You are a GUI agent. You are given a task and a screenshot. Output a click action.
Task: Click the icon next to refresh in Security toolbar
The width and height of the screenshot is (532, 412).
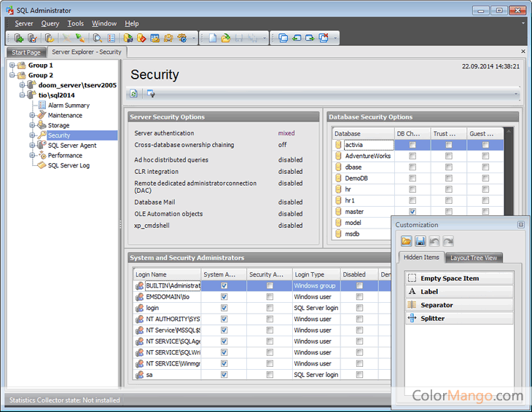(151, 94)
